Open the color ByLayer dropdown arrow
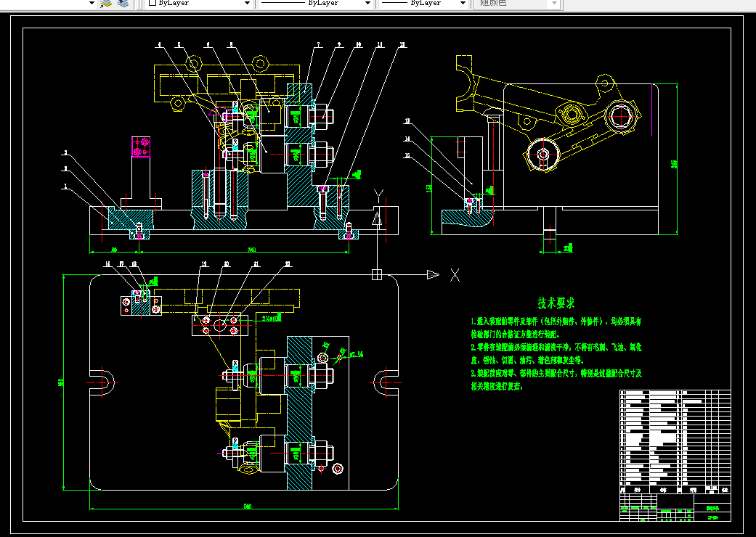This screenshot has height=537, width=756. tap(248, 3)
